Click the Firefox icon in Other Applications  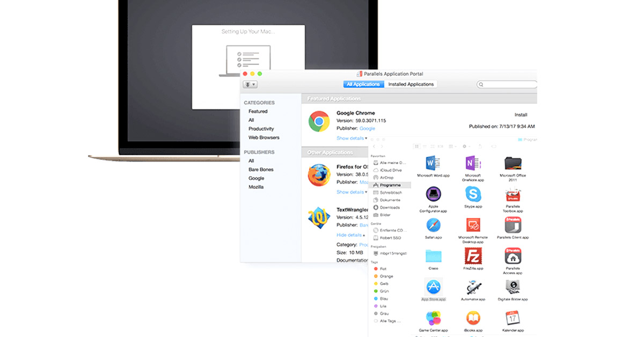pos(319,175)
